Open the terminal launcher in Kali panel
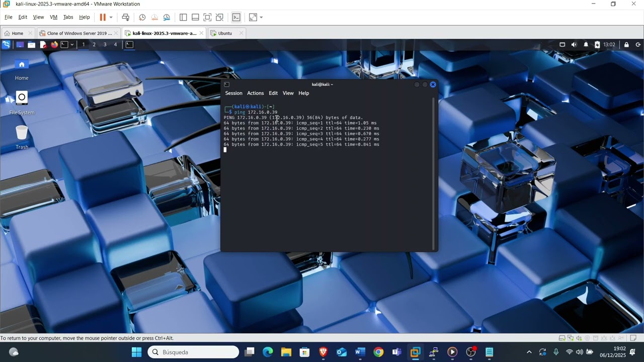 (64, 45)
